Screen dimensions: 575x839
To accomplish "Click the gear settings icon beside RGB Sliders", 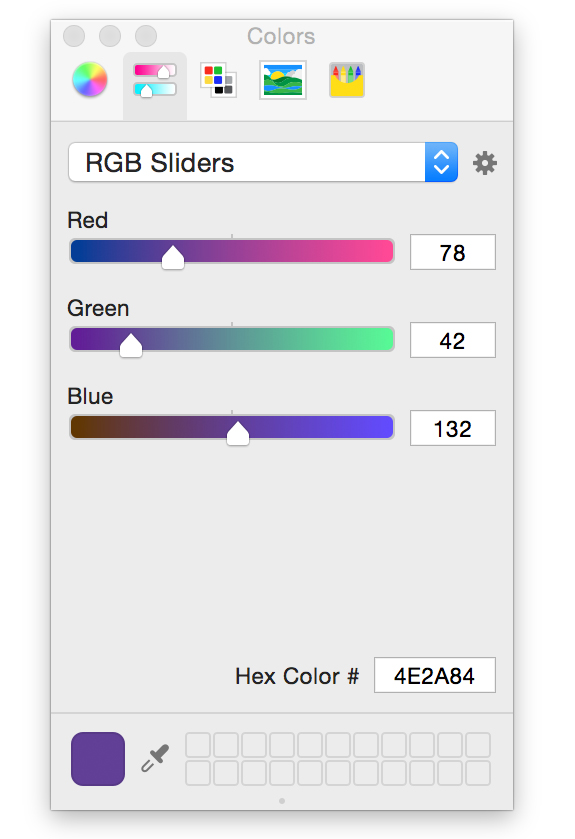I will point(485,163).
